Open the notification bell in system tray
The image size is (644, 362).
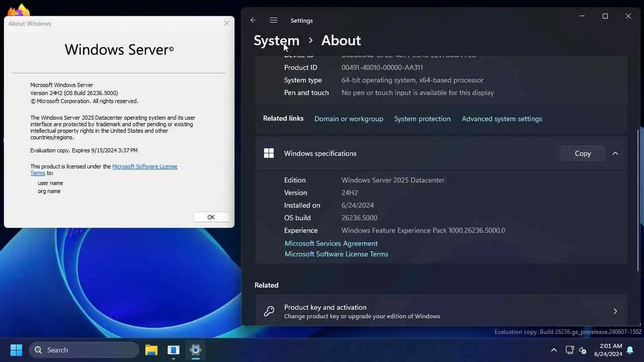(x=629, y=350)
